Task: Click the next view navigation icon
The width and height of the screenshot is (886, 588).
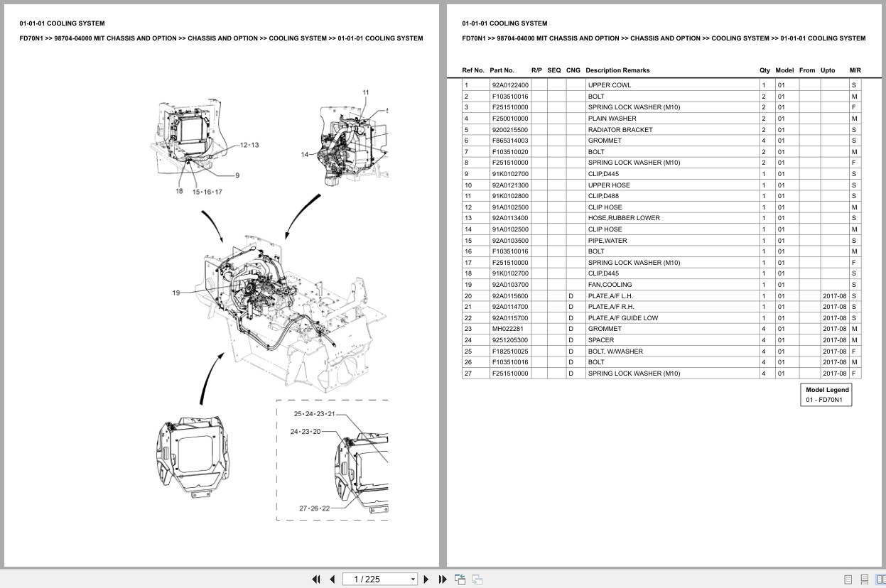Action: click(x=477, y=579)
